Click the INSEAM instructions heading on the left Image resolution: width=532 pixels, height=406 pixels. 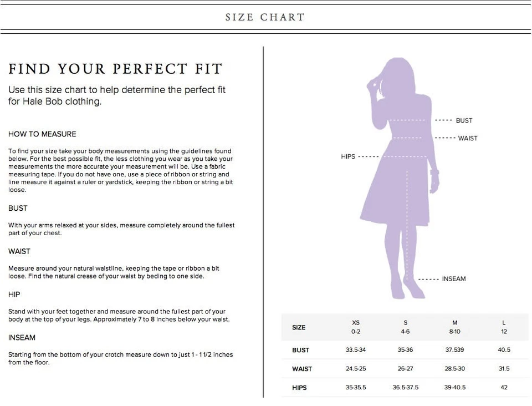click(22, 338)
